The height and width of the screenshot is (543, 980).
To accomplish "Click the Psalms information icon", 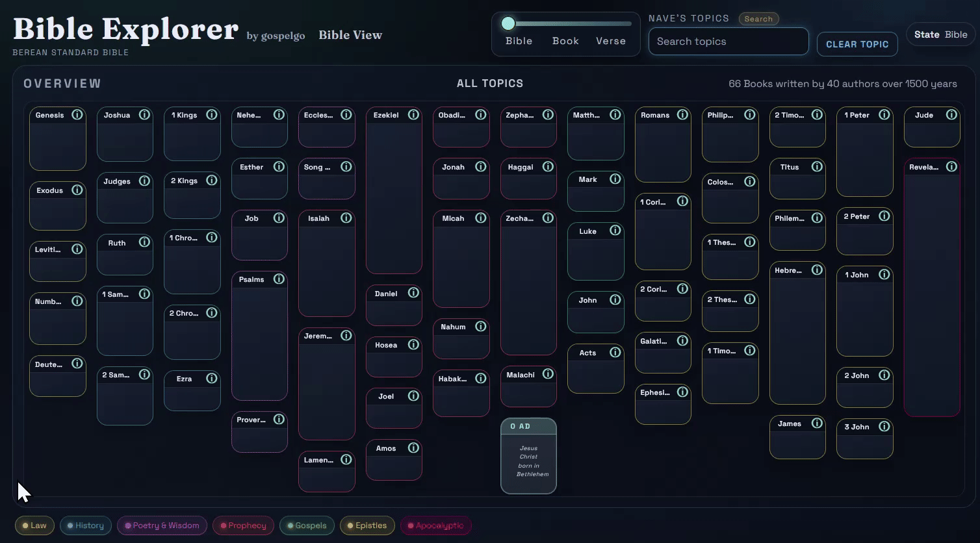I will point(279,279).
